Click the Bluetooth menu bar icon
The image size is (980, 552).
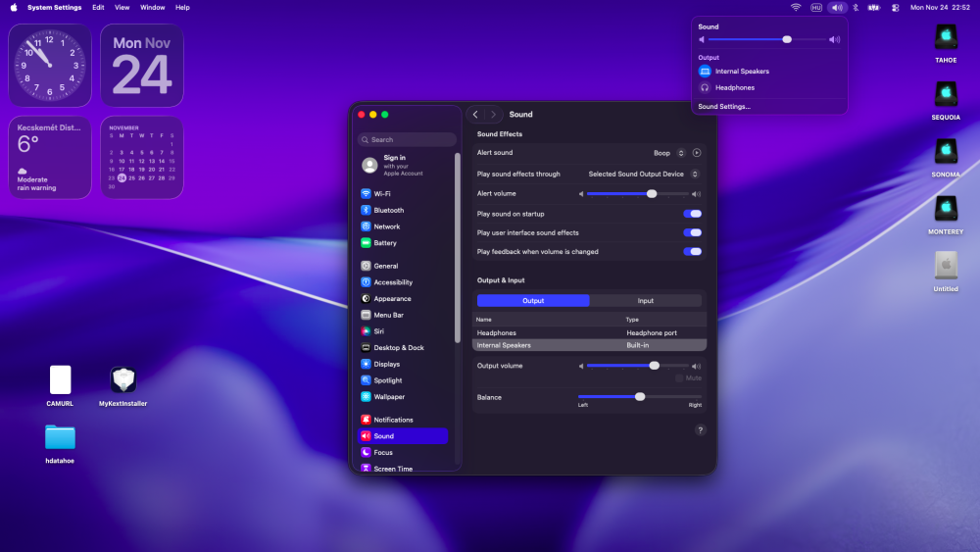click(x=856, y=8)
